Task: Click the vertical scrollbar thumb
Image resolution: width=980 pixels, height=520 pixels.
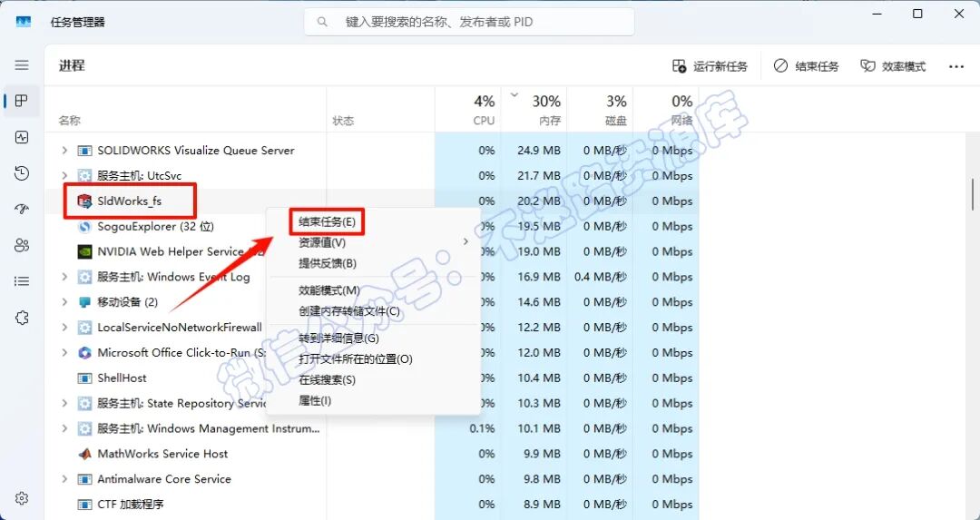Action: (973, 195)
